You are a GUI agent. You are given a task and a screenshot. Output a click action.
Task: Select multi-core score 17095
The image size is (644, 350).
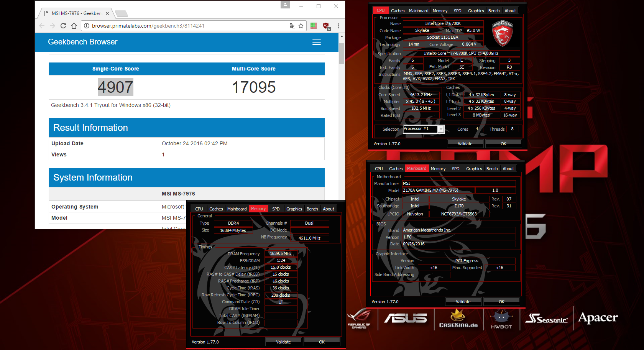(x=254, y=87)
